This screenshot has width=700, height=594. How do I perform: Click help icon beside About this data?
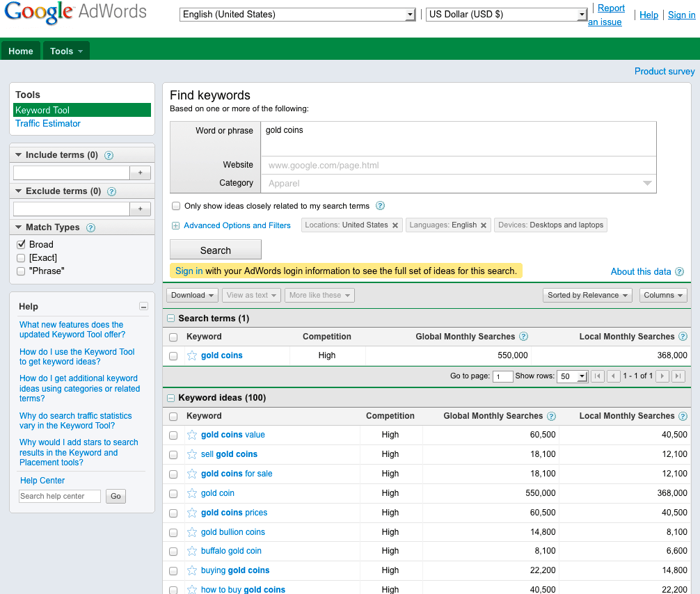[679, 272]
